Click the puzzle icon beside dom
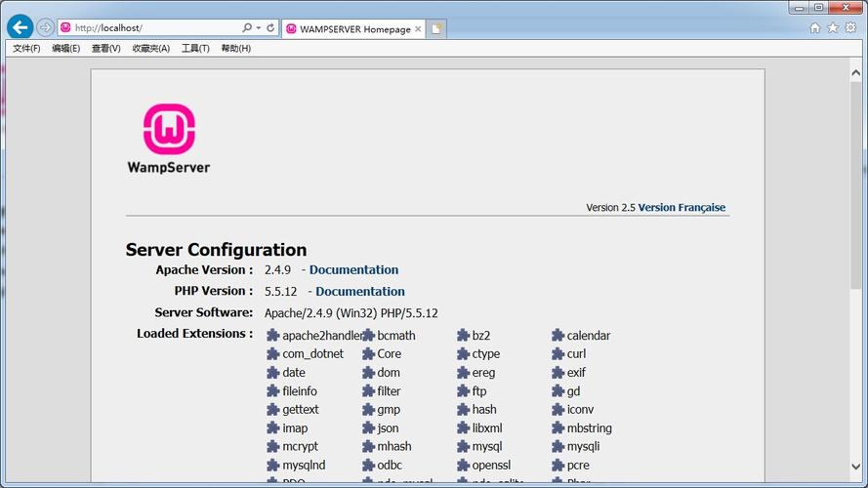This screenshot has width=868, height=488. pos(368,373)
